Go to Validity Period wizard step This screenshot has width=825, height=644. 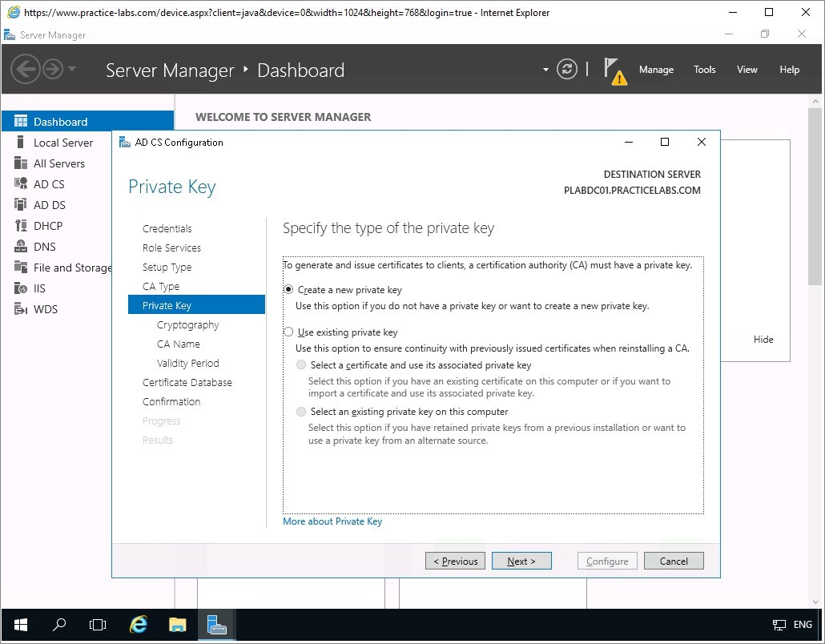(188, 363)
